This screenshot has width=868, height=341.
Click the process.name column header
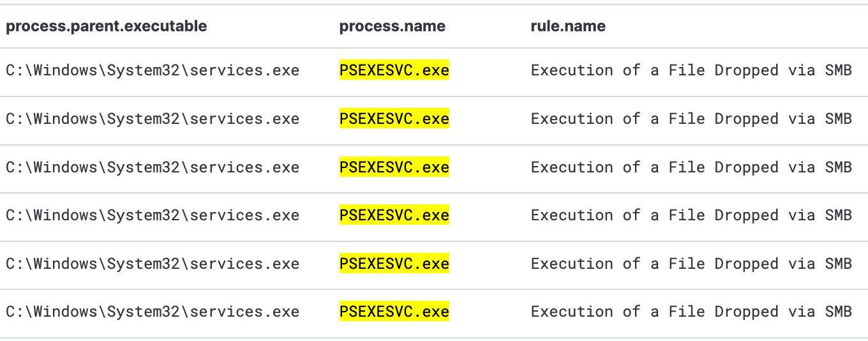coord(392,26)
